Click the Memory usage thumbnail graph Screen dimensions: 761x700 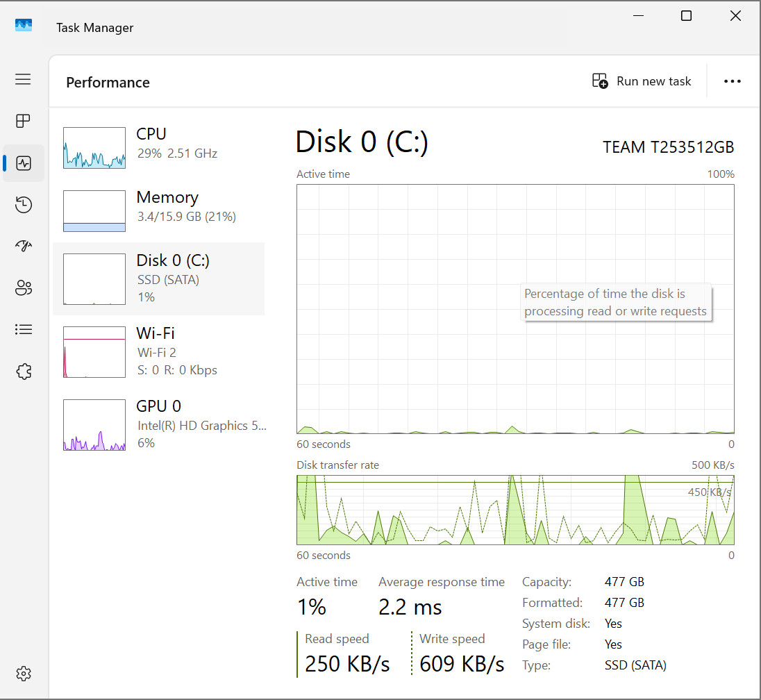94,210
